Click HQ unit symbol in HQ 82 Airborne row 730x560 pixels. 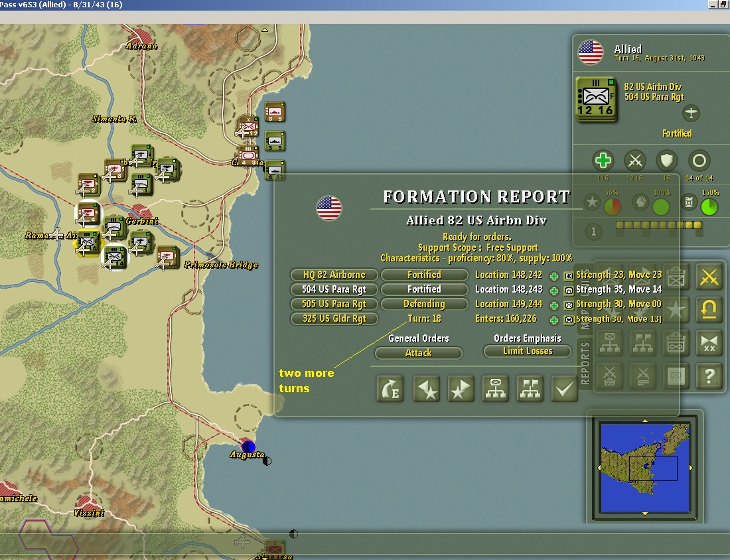tap(569, 276)
